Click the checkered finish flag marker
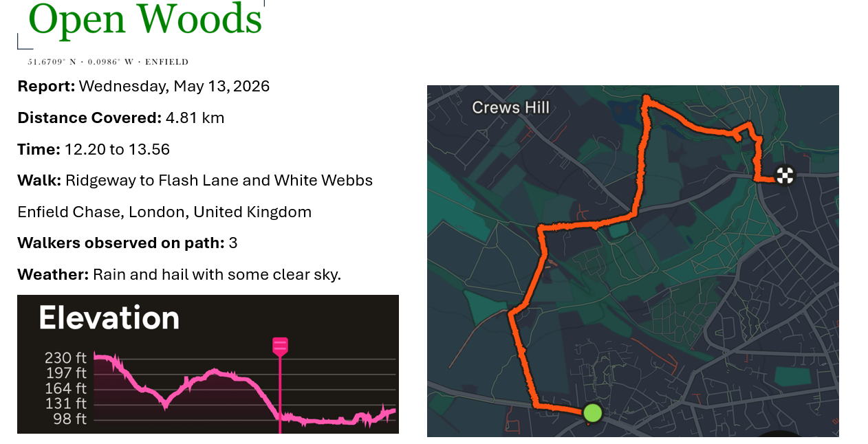 (785, 175)
